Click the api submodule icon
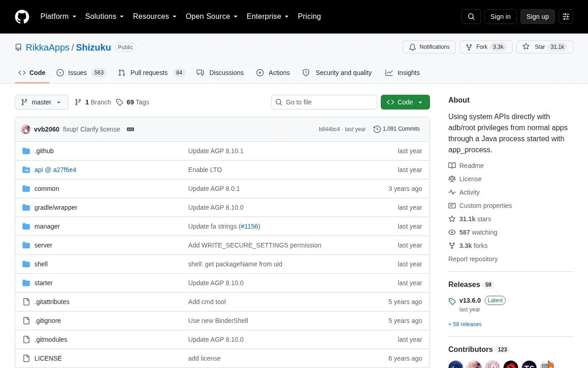 click(26, 170)
